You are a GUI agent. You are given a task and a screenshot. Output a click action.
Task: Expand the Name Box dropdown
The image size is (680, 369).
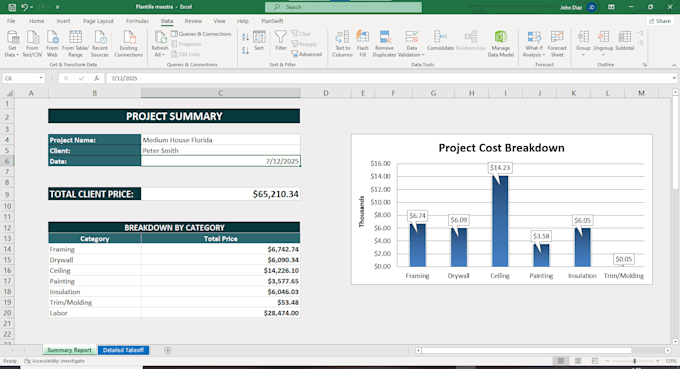click(41, 78)
